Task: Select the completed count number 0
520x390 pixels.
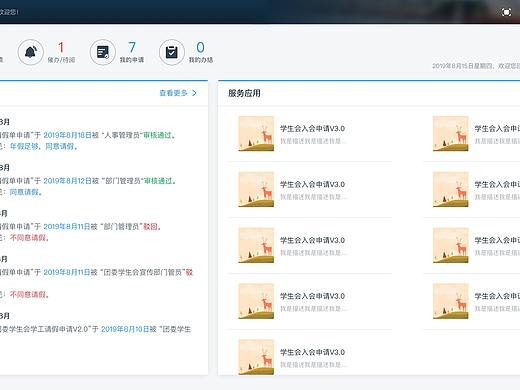Action: click(200, 47)
